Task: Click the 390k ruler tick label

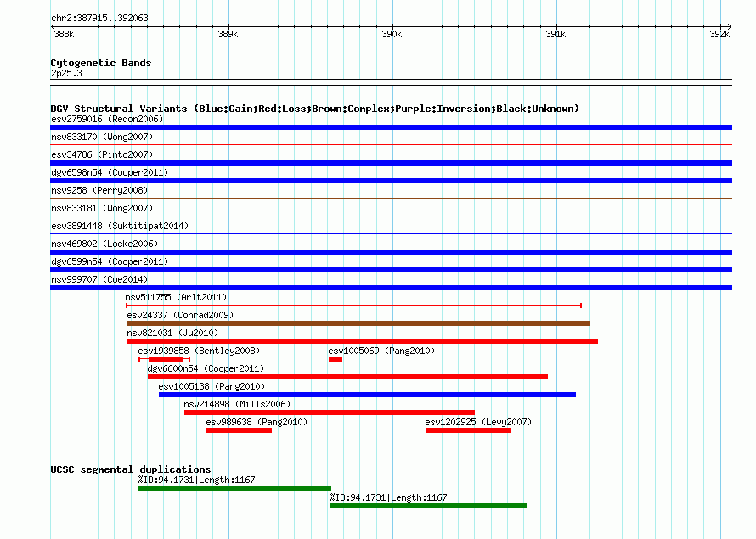Action: tap(392, 34)
